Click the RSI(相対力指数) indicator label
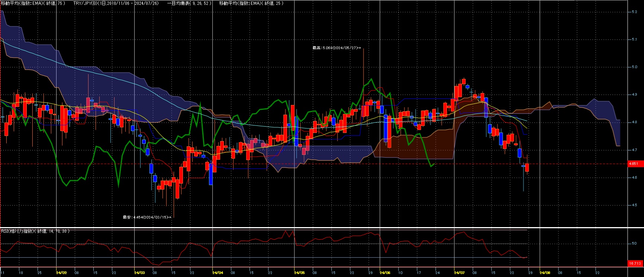Screen dimensions: 644x277 click(x=35, y=231)
